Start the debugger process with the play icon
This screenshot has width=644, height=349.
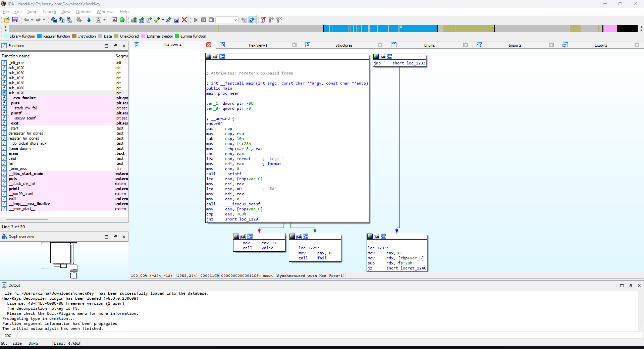coord(196,20)
